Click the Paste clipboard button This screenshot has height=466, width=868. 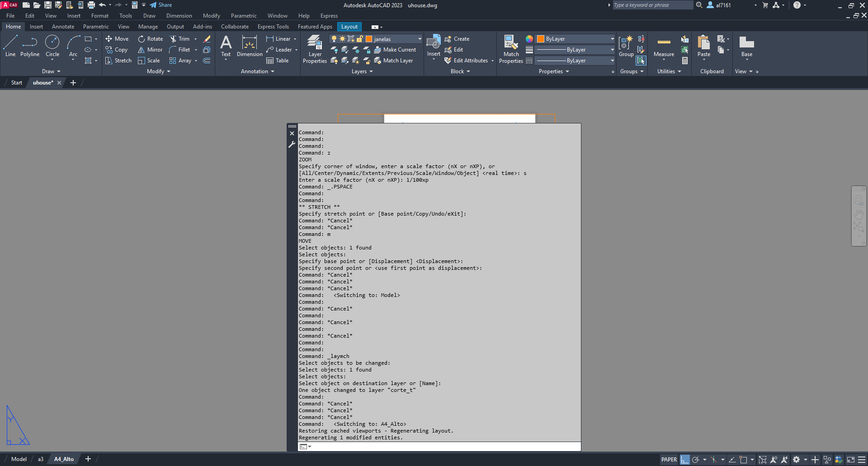point(704,47)
